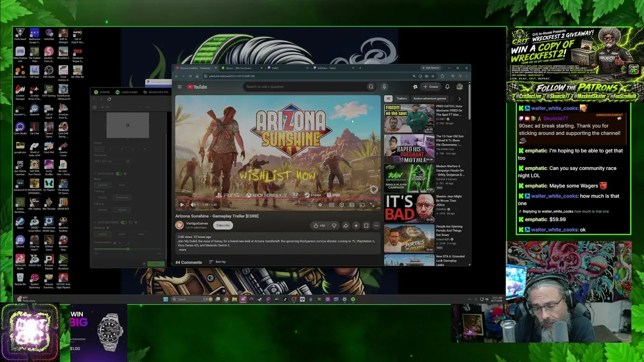
Task: Search by voice using the microphone icon
Action: pyautogui.click(x=384, y=86)
